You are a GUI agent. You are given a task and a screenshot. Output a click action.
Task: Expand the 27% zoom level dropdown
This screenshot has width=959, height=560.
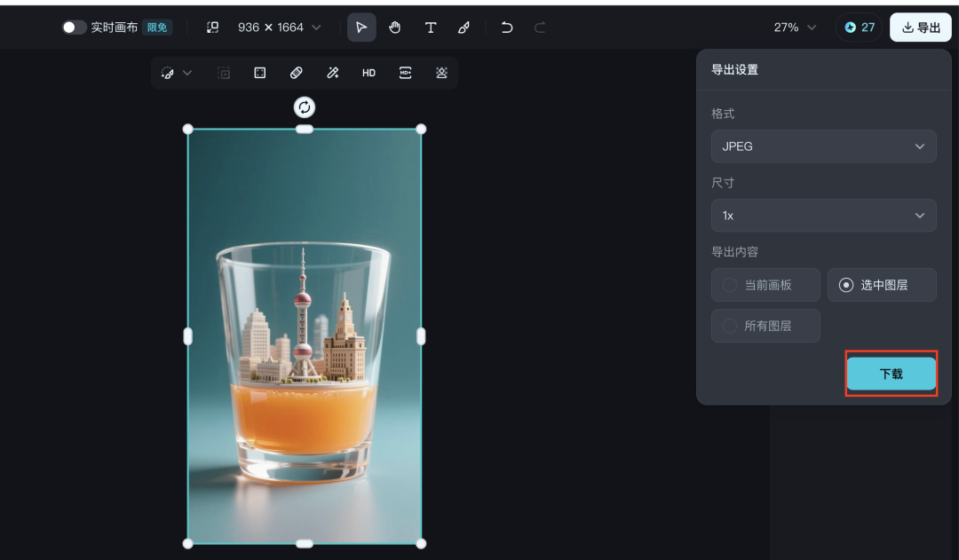[x=795, y=28]
